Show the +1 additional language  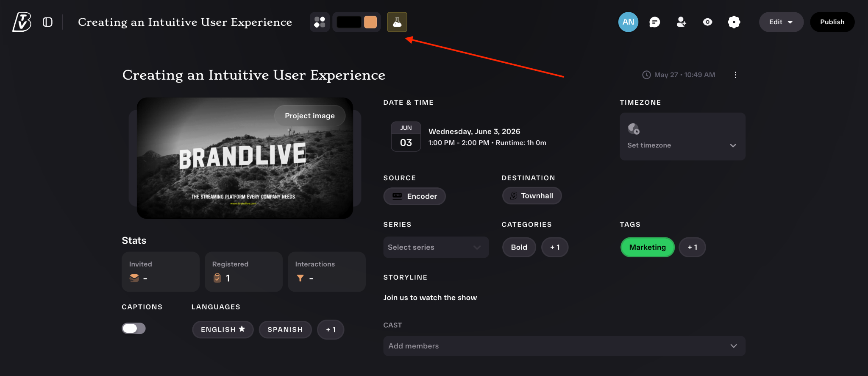[331, 329]
